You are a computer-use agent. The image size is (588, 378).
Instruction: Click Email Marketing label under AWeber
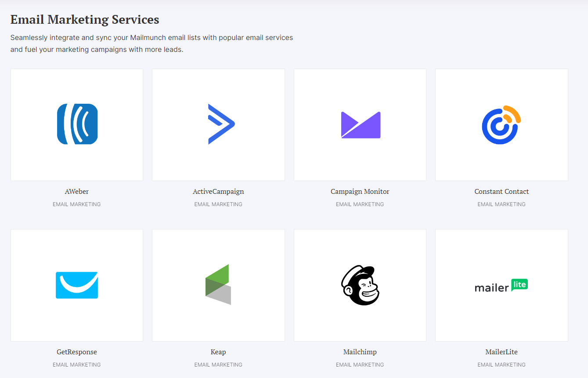pyautogui.click(x=77, y=204)
